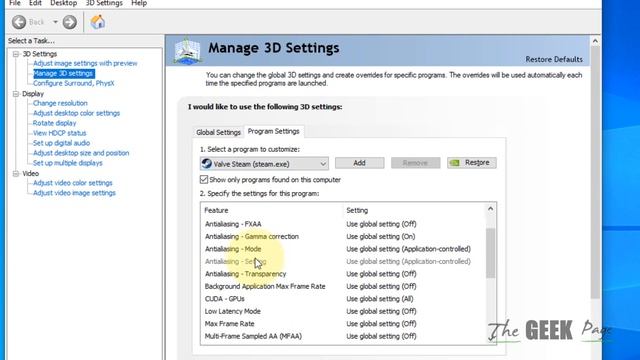Open Adjust desktop color settings

[76, 113]
